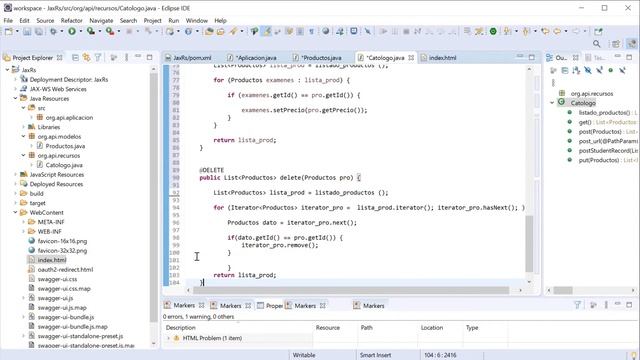640x360 pixels.
Task: Open the Refactor menu
Action: [71, 20]
